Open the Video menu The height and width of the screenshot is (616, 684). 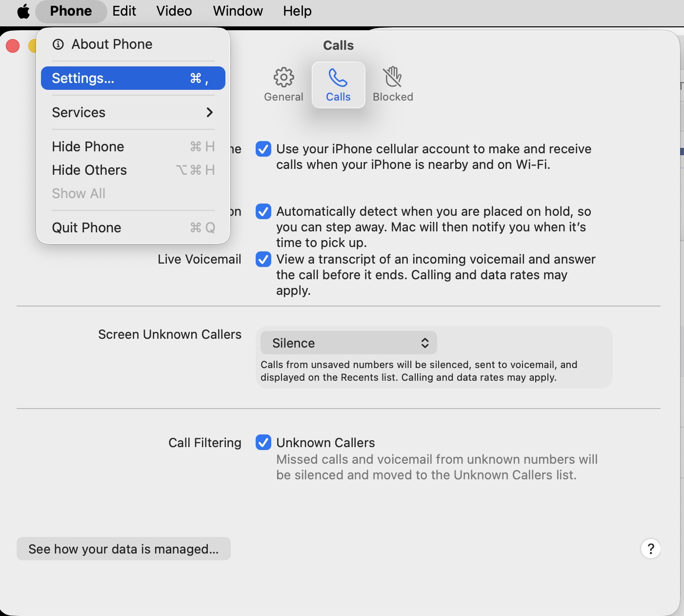click(x=174, y=11)
